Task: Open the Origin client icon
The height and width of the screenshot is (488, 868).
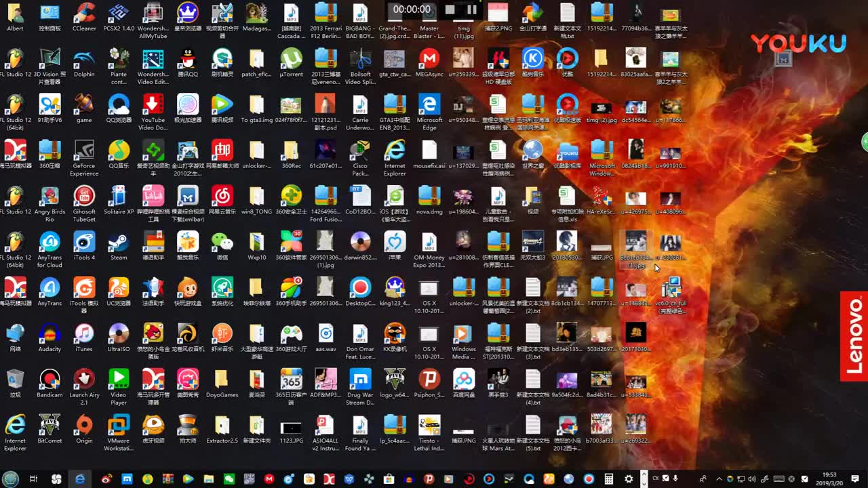Action: tap(84, 430)
